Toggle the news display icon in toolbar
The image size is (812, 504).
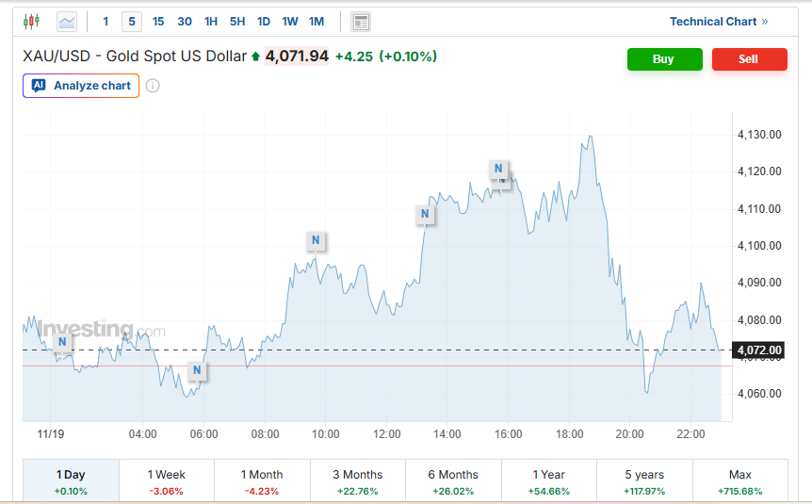(360, 22)
